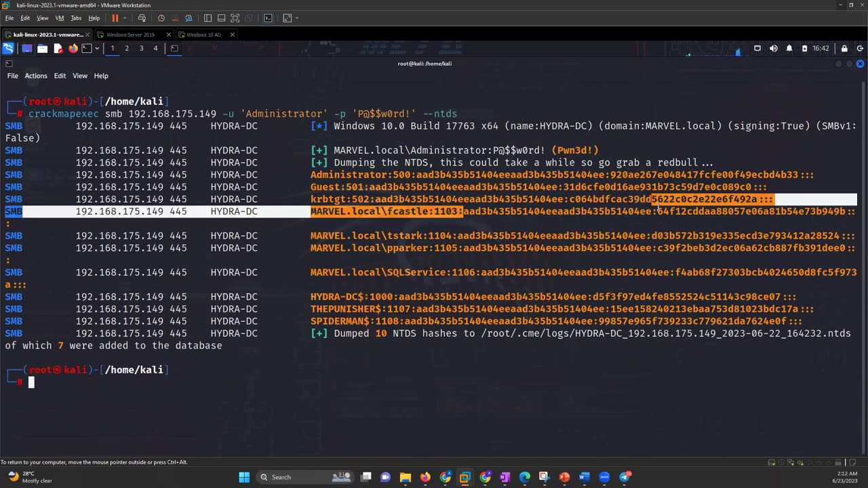Open File Explorer from Windows taskbar
Image resolution: width=868 pixels, height=488 pixels.
click(406, 477)
